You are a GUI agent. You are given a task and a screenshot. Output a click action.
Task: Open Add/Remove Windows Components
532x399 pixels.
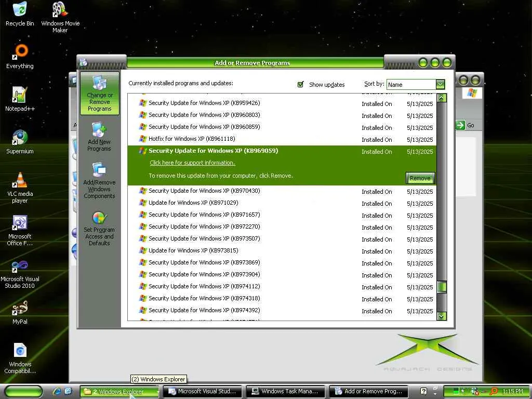coord(99,180)
